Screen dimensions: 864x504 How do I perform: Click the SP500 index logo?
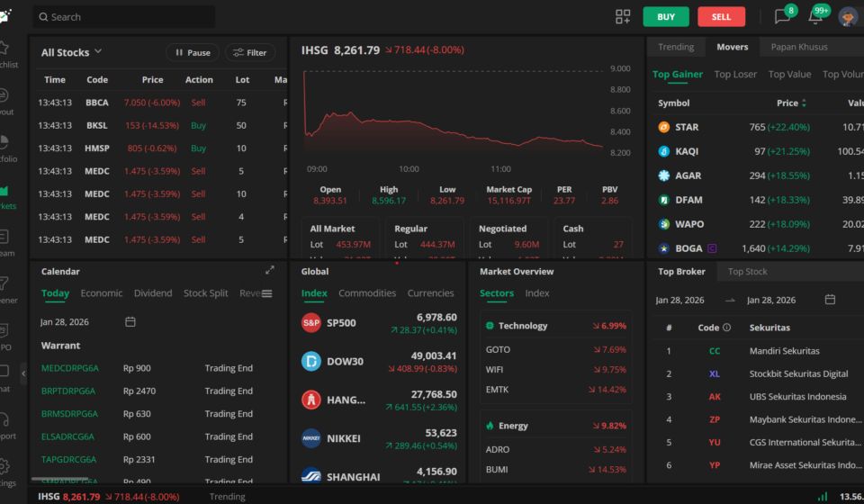(311, 322)
